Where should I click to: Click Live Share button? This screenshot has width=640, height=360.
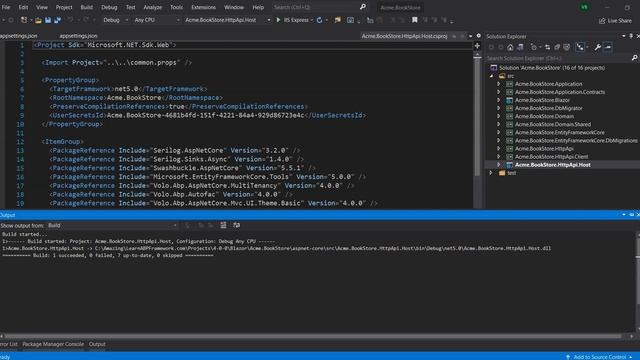615,20
